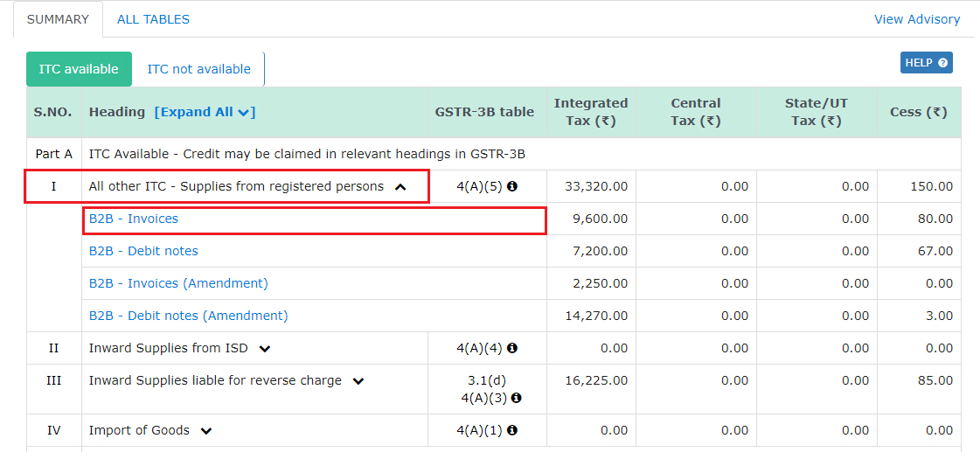Image resolution: width=980 pixels, height=466 pixels.
Task: Click info icon next to 4(A)(5)
Action: [512, 186]
